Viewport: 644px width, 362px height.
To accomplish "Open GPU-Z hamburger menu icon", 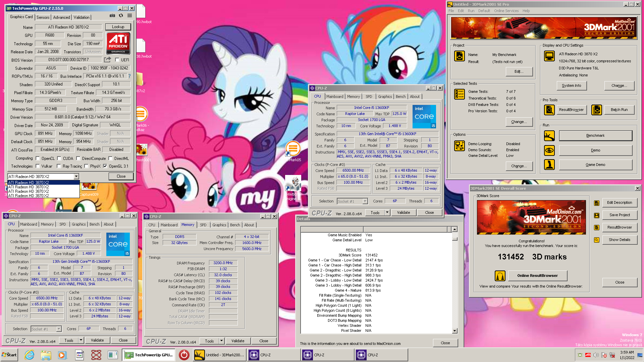I will click(x=129, y=16).
